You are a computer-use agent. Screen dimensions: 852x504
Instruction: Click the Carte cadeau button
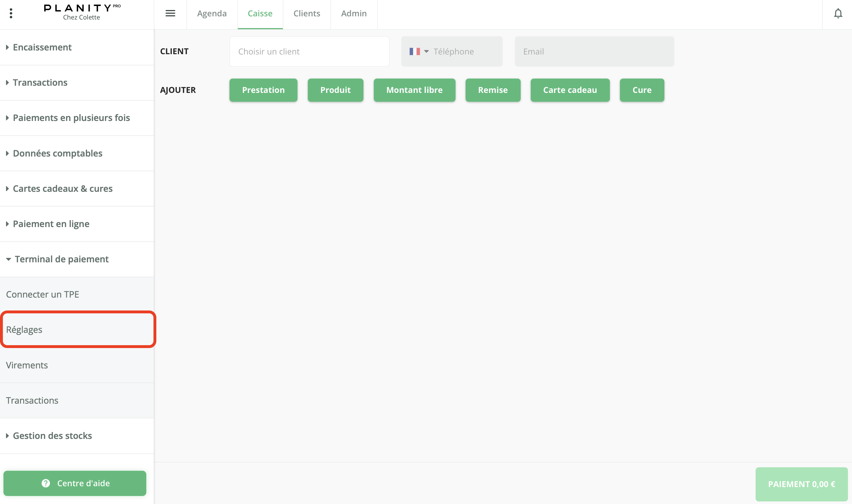tap(570, 90)
